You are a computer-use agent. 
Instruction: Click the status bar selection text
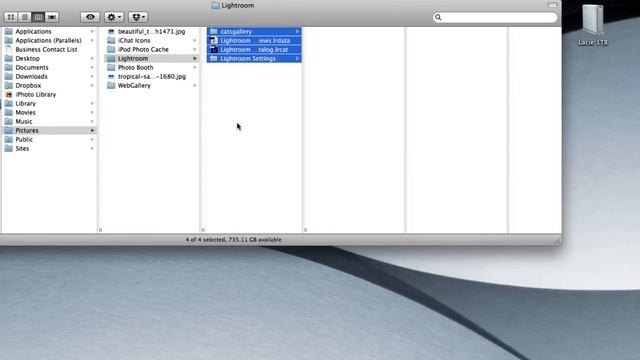click(x=233, y=240)
